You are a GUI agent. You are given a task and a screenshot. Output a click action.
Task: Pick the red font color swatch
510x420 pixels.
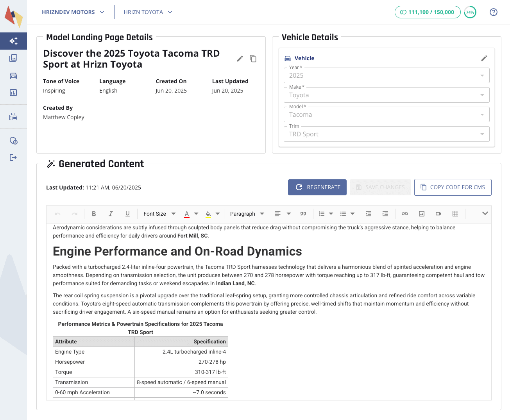click(x=187, y=214)
